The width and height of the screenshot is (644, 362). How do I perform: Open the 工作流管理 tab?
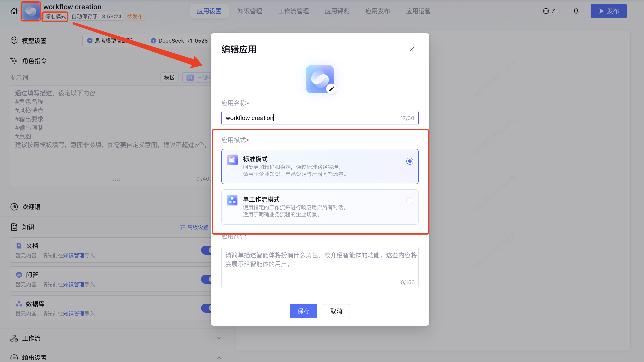pos(293,11)
